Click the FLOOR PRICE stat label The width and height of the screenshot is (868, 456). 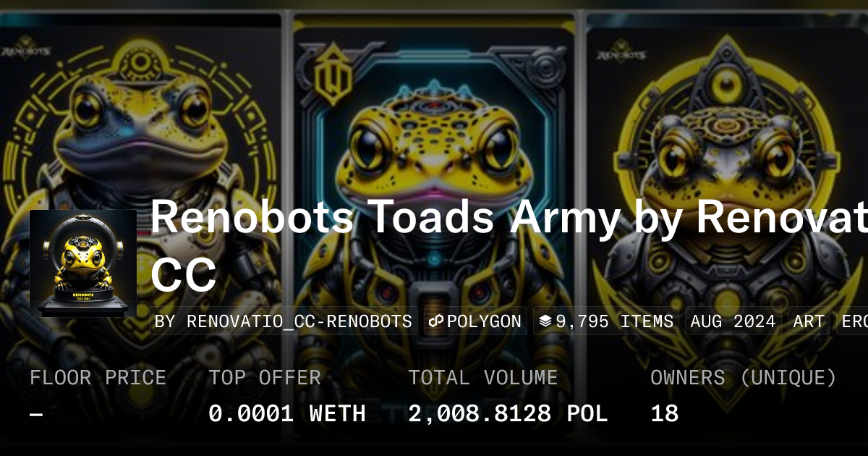(x=98, y=378)
